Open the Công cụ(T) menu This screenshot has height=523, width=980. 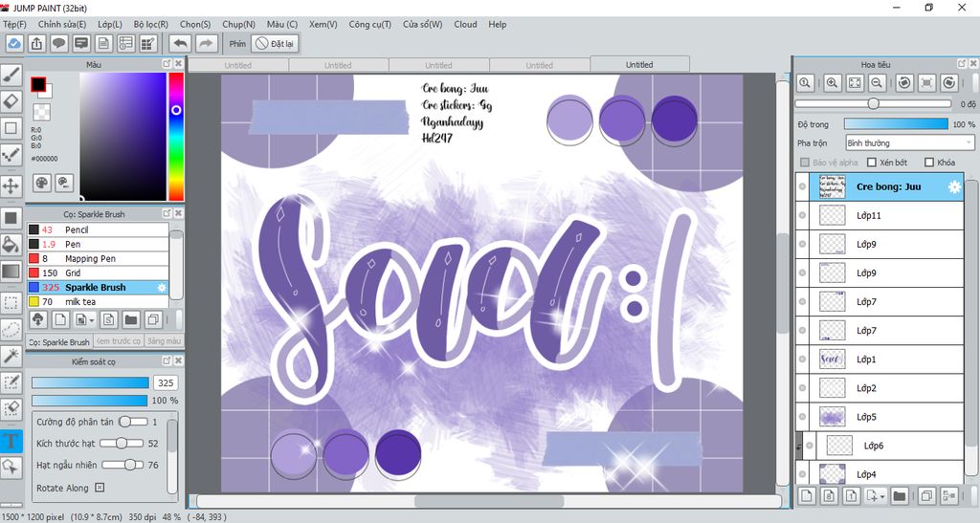[x=370, y=24]
